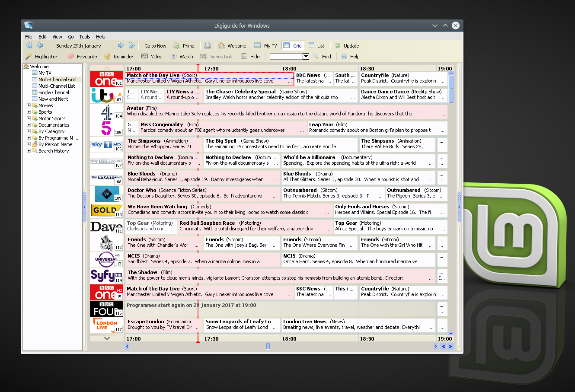Click the Video recording icon

coord(152,56)
